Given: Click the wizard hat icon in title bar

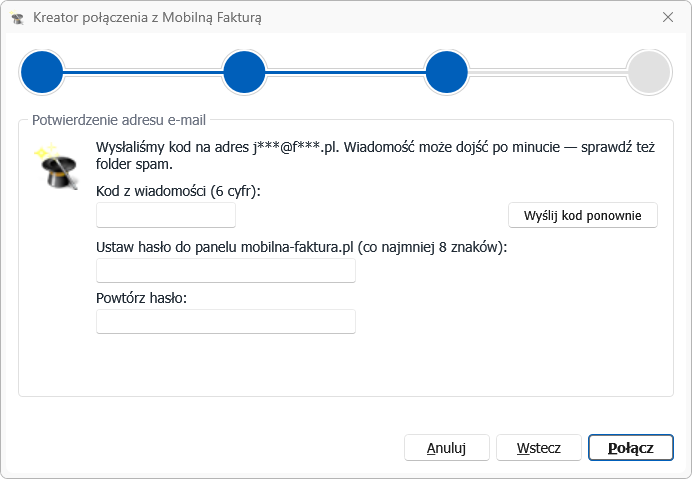Looking at the screenshot, I should pos(17,18).
